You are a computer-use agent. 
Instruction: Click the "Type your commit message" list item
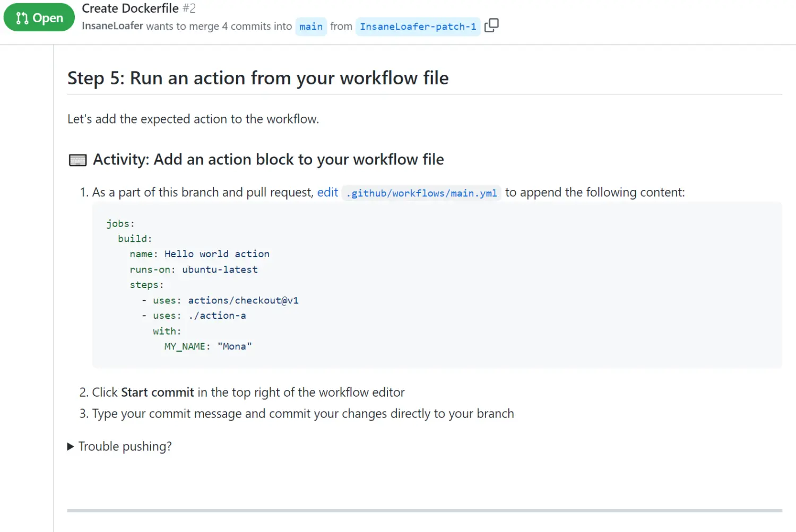click(302, 414)
